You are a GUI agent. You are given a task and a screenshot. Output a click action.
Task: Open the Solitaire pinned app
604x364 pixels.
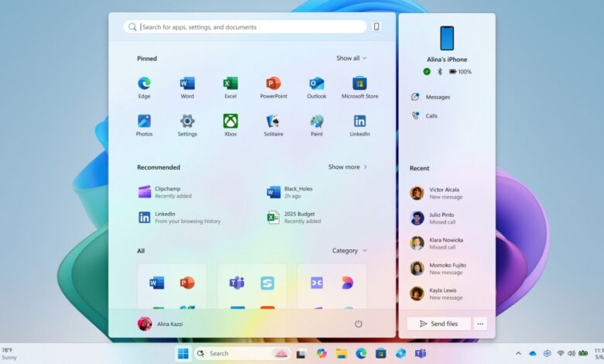click(x=273, y=125)
